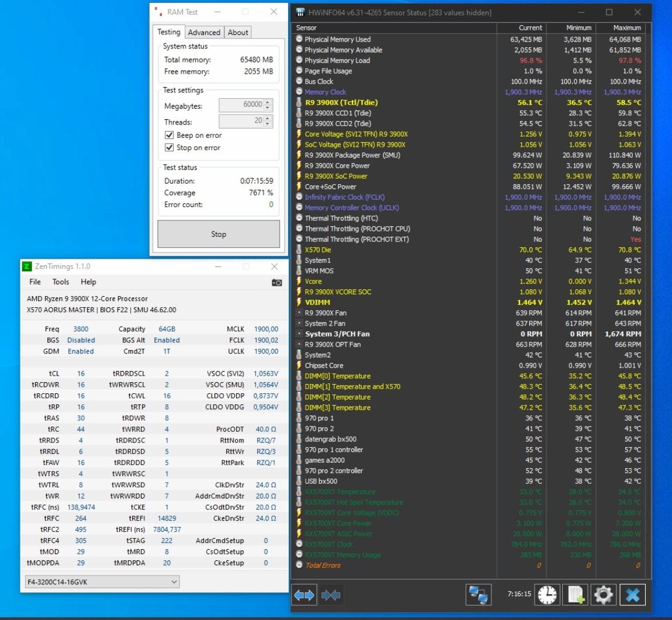
Task: Click the ProcODT value 40.0 Ω
Action: point(266,429)
